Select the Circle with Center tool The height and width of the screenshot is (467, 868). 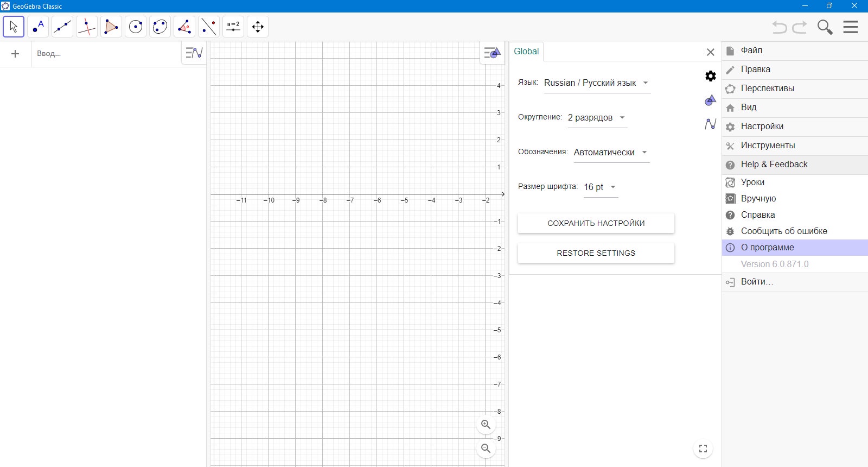pos(136,27)
